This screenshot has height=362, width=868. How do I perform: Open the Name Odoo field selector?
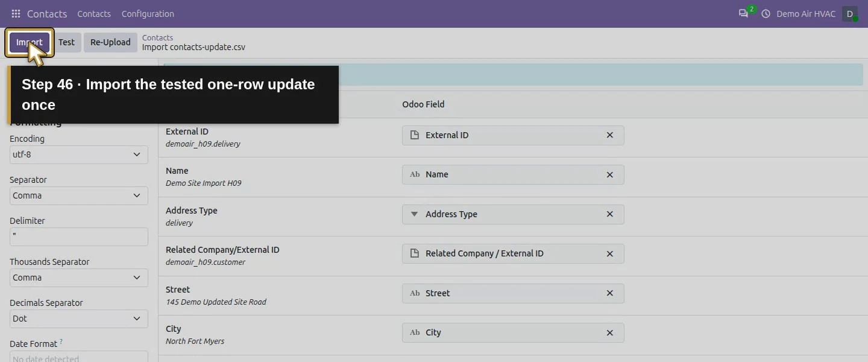point(513,174)
